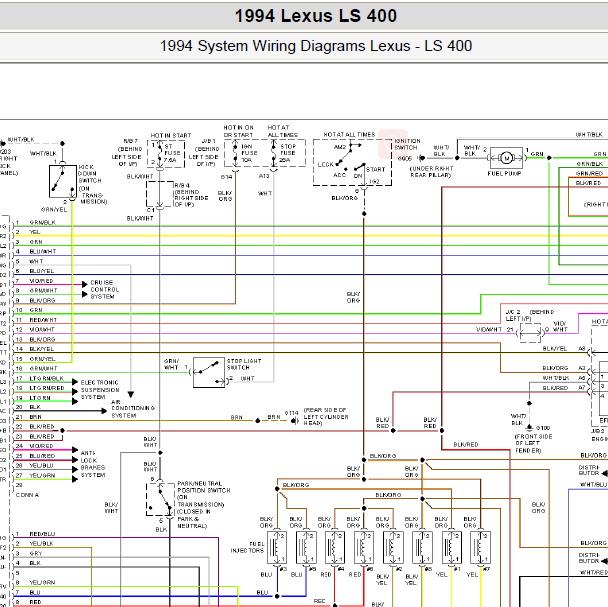Viewport: 608px width, 607px height.
Task: Click the '(UNDER RIGHT REAR PILLAR)' note
Action: [431, 172]
